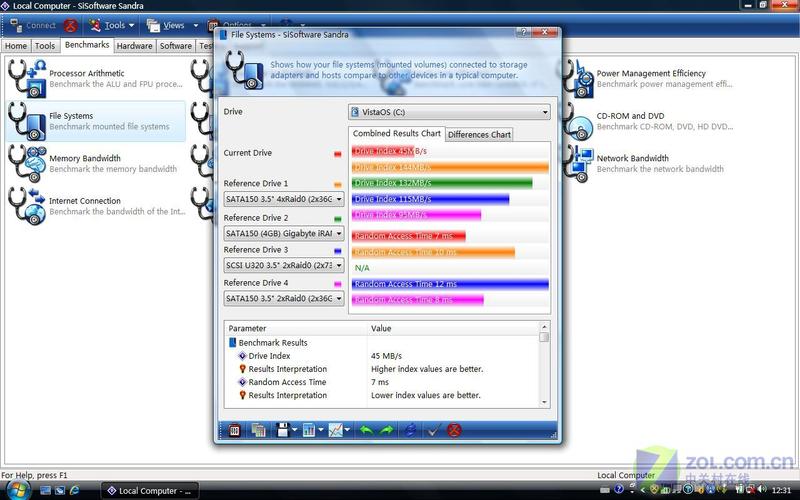Click the Value column header
The width and height of the screenshot is (800, 500).
click(453, 329)
